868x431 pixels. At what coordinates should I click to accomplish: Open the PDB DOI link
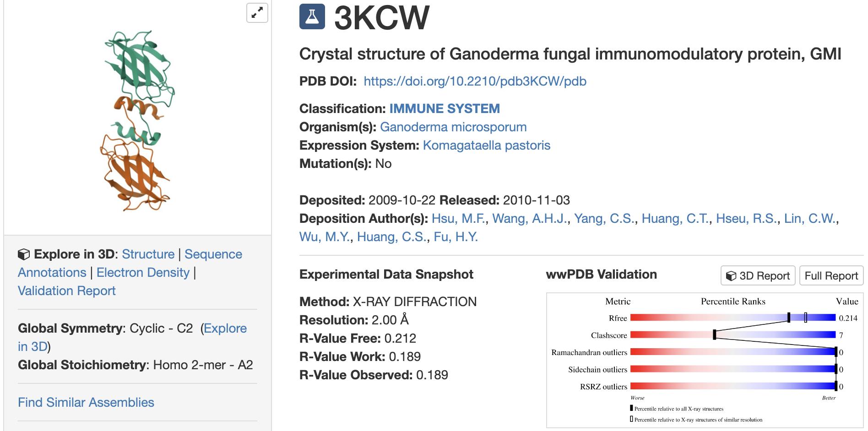pos(475,81)
